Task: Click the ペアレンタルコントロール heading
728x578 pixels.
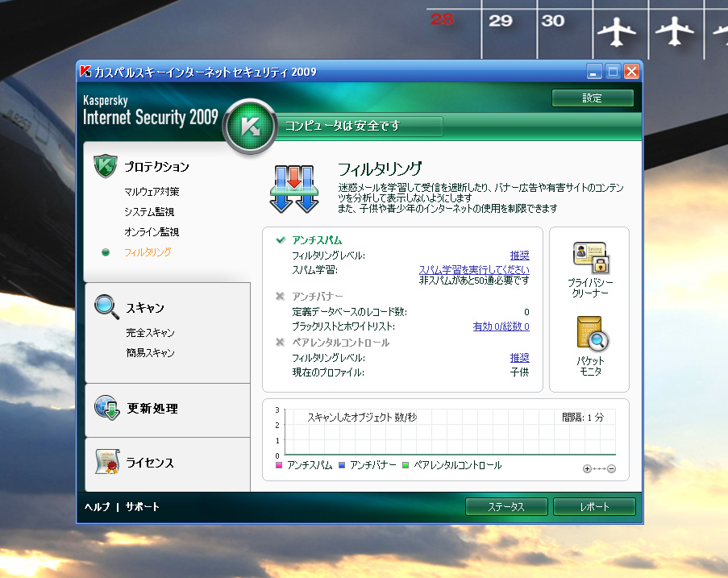Action: (341, 342)
